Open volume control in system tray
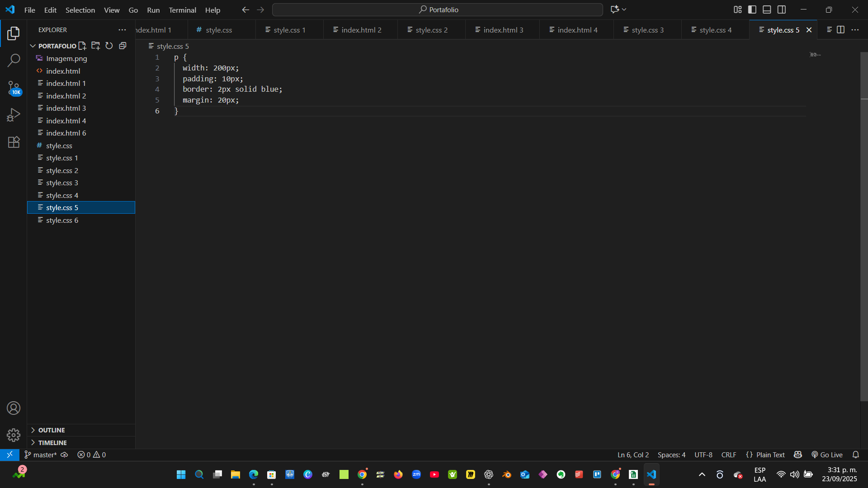The width and height of the screenshot is (868, 488). [x=794, y=474]
